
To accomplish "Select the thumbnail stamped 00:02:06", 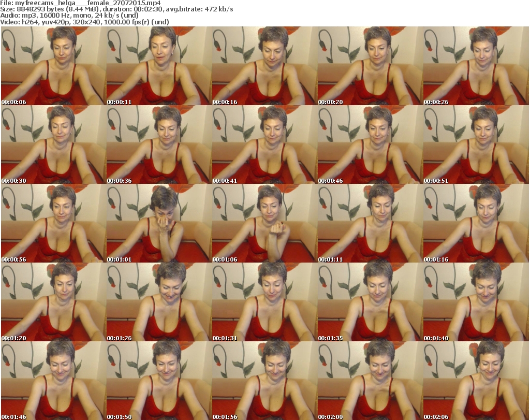I will pyautogui.click(x=476, y=381).
